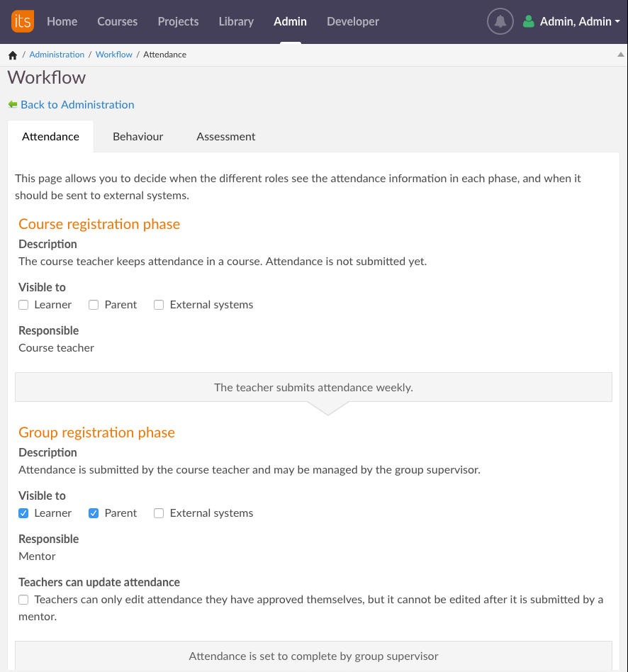628x672 pixels.
Task: Enable Learner visibility in Course registration phase
Action: [23, 305]
